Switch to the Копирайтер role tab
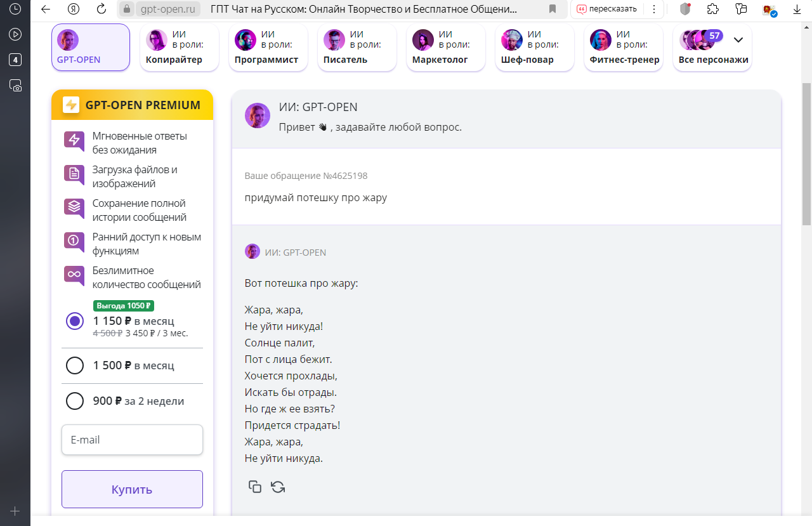Viewport: 812px width, 526px height. click(180, 48)
